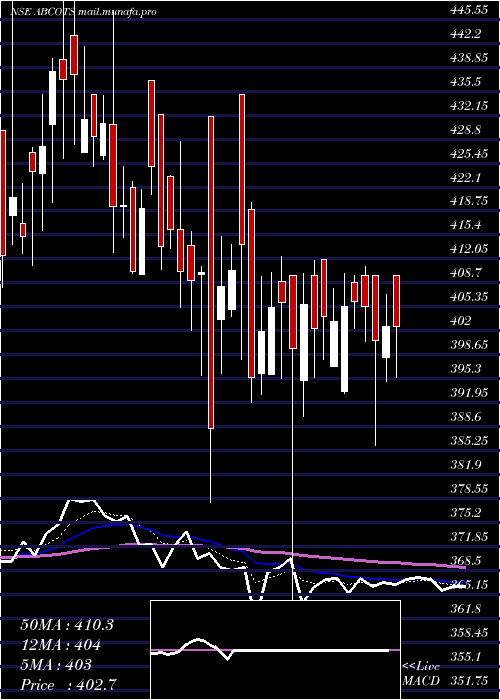Click the 355.1 price axis label
500x700 pixels.
click(x=465, y=657)
